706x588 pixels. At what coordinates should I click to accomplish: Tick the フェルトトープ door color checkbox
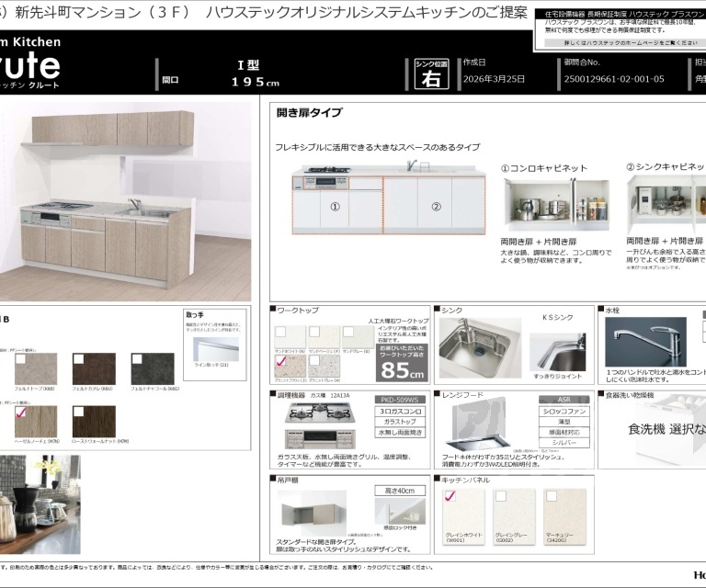tap(20, 358)
